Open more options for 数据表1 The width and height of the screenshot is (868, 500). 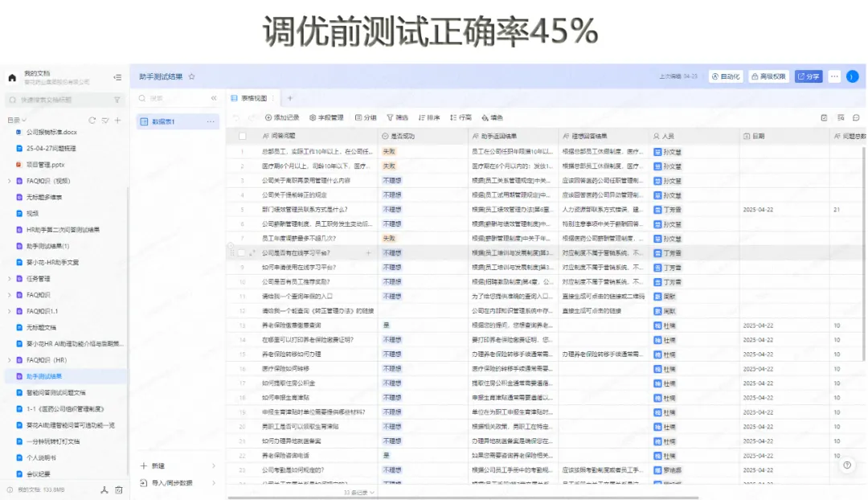pos(211,121)
